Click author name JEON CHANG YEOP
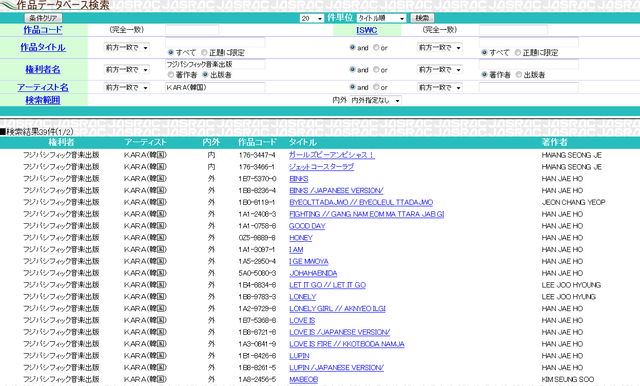This screenshot has height=386, width=640. point(573,202)
